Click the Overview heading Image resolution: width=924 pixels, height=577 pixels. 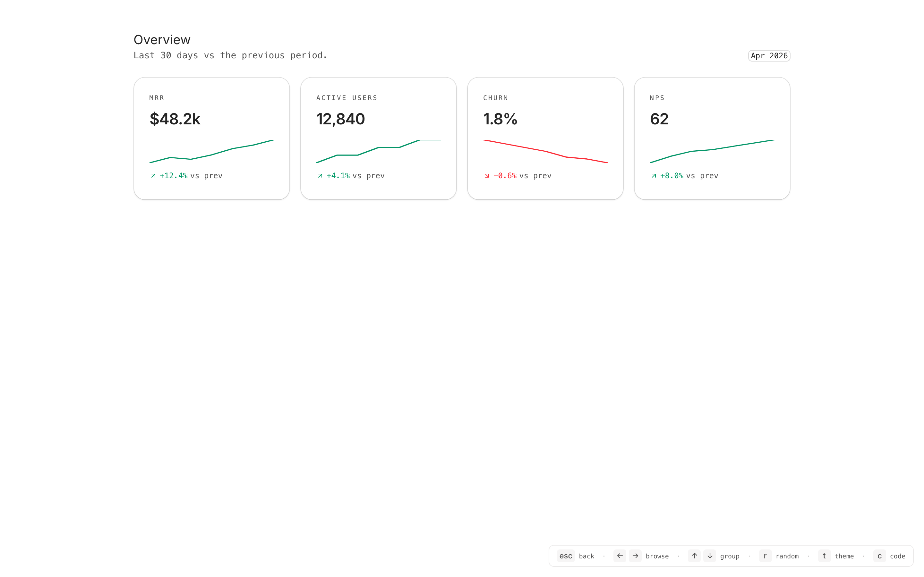[162, 40]
